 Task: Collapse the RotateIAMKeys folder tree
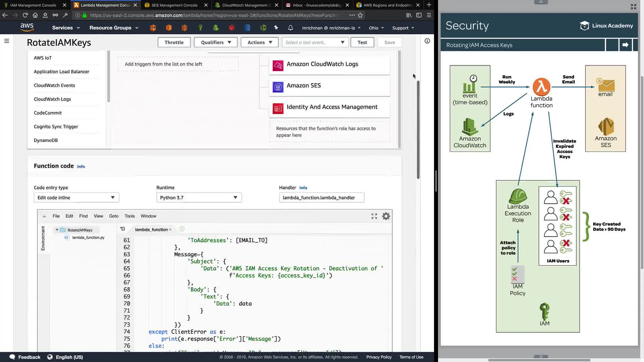(x=57, y=230)
